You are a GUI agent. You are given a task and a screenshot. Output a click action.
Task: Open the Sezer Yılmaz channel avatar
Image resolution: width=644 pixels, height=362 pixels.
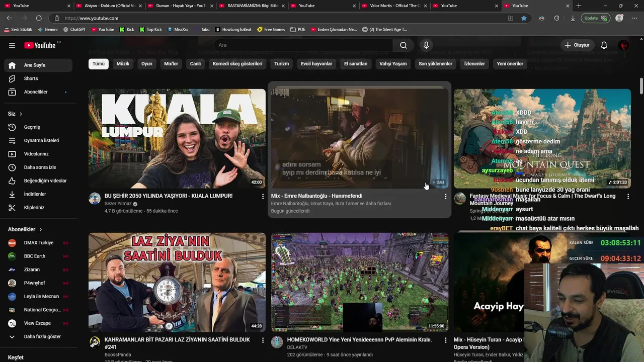95,199
